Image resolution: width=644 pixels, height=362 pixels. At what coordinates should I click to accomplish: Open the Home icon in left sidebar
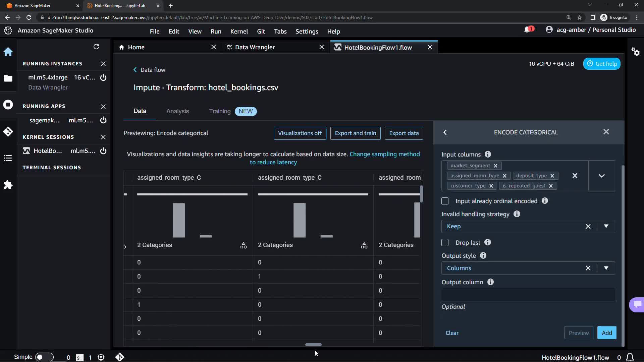tap(8, 52)
